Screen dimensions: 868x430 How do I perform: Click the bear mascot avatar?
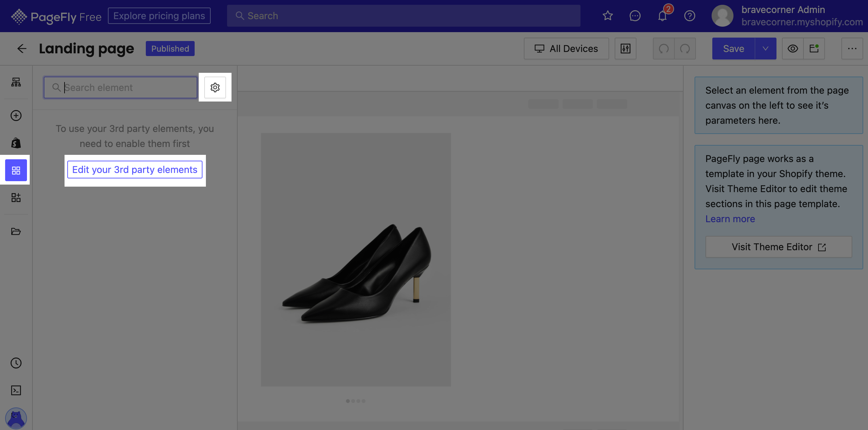(x=16, y=418)
